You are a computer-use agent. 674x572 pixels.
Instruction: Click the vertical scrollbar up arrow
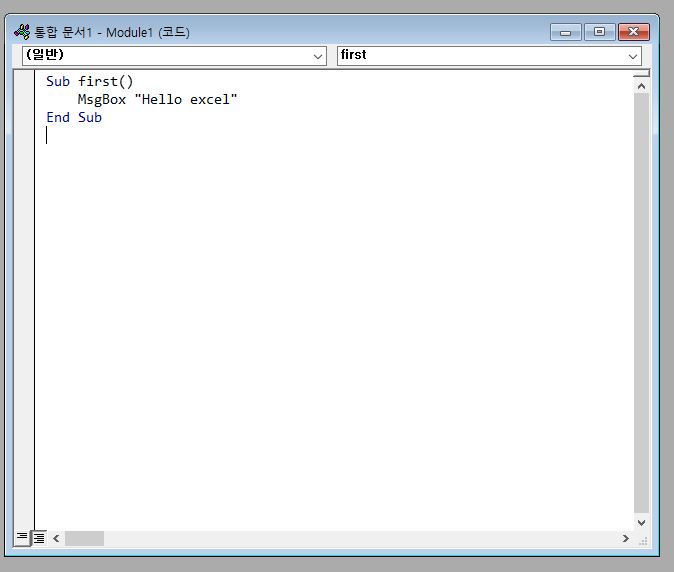coord(641,86)
